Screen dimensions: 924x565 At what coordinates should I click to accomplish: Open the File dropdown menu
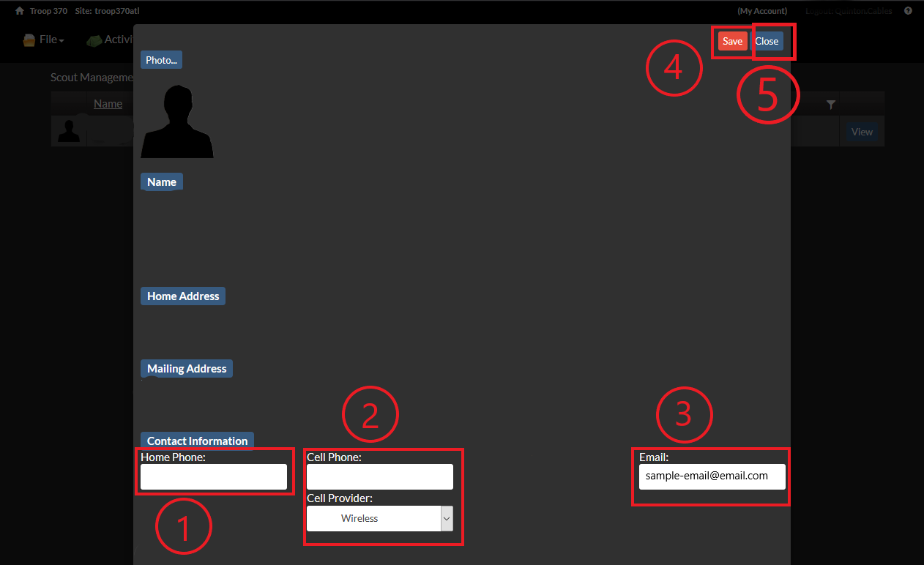pyautogui.click(x=48, y=40)
